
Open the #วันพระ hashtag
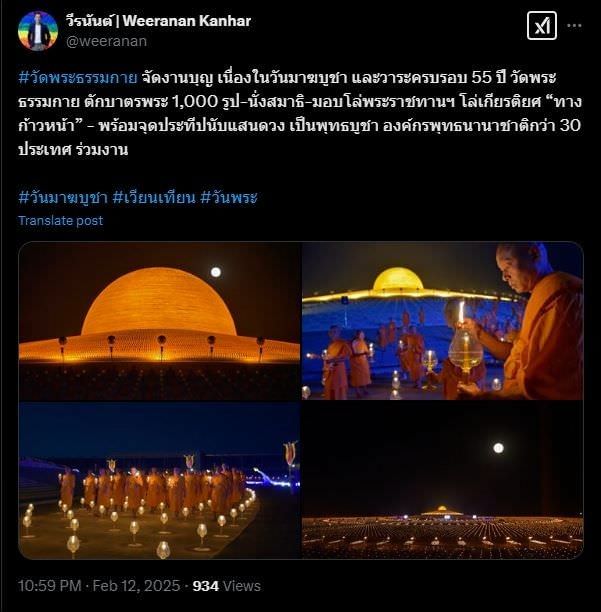click(x=229, y=197)
